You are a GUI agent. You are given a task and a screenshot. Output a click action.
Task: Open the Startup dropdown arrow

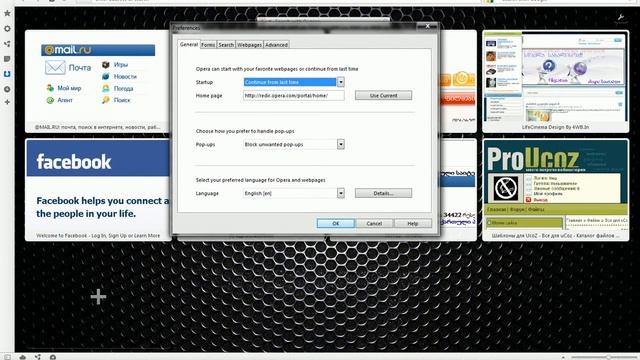click(x=340, y=82)
